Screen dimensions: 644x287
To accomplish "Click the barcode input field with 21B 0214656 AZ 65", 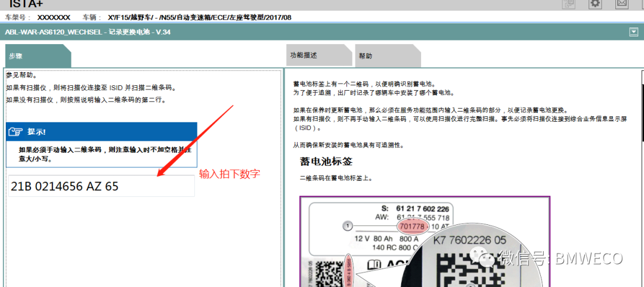I will coord(101,186).
